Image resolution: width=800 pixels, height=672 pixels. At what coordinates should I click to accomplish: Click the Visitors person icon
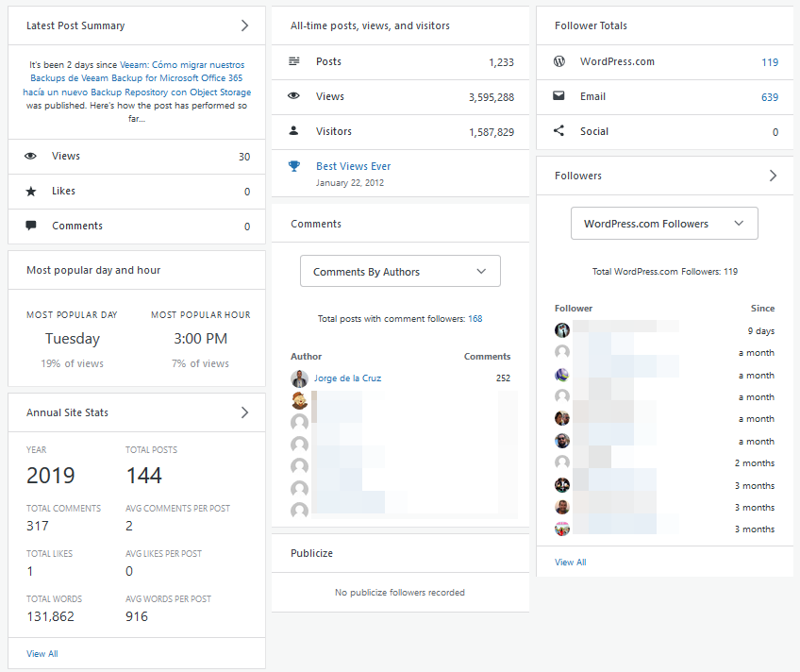(294, 130)
